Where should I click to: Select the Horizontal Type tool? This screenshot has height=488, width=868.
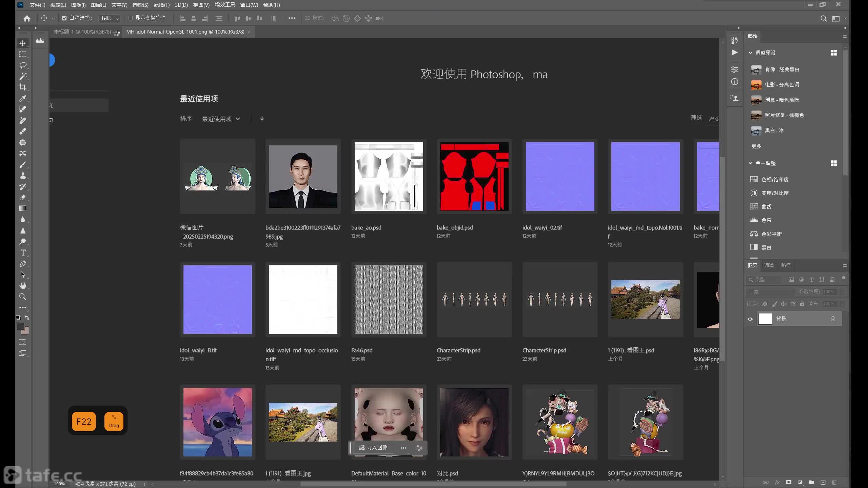click(23, 252)
